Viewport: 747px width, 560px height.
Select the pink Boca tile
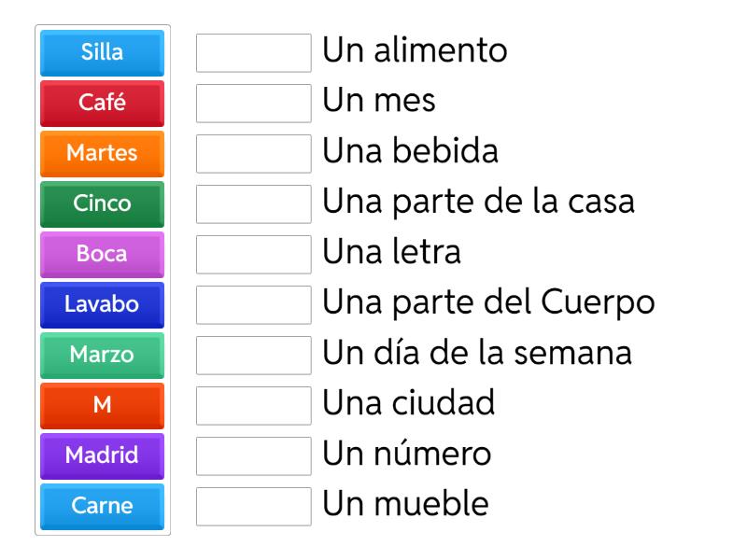[103, 254]
